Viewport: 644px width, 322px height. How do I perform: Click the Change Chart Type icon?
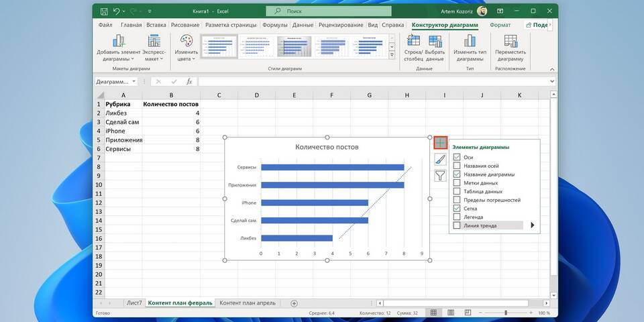pyautogui.click(x=470, y=41)
